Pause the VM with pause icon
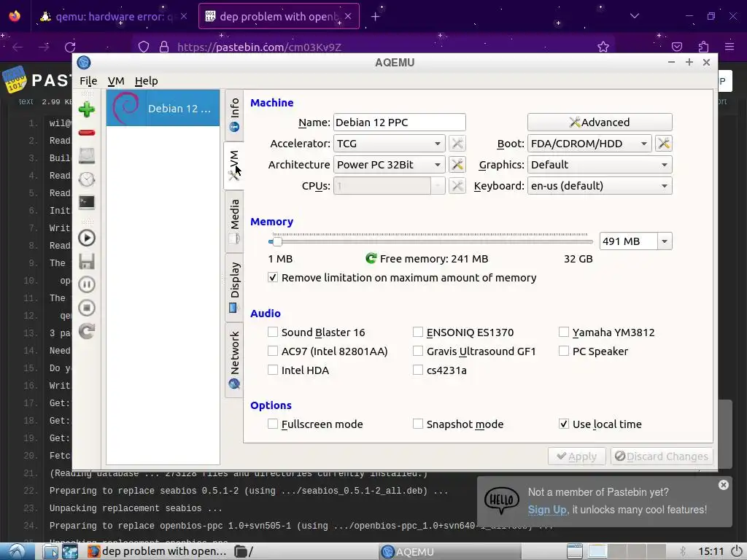 tap(87, 285)
